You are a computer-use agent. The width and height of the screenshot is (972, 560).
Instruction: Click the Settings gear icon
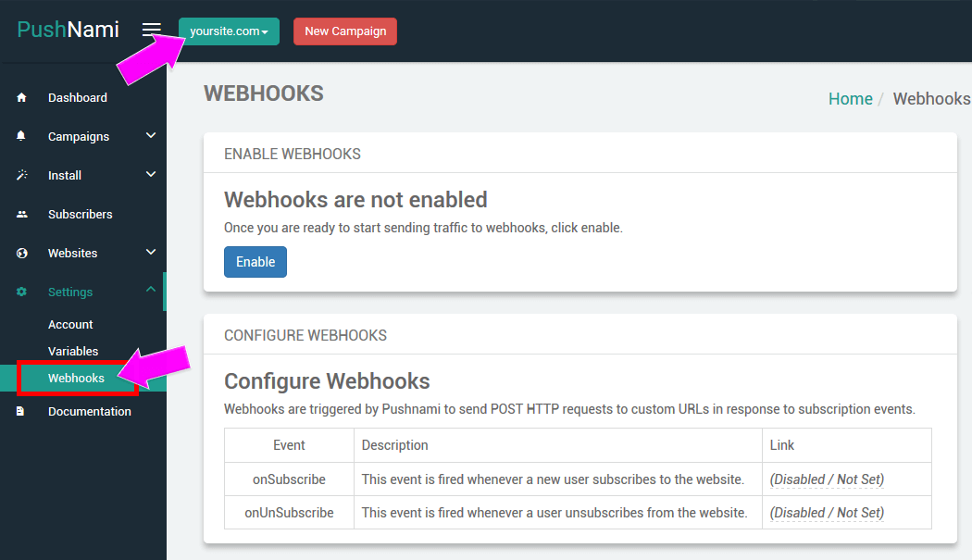point(22,292)
